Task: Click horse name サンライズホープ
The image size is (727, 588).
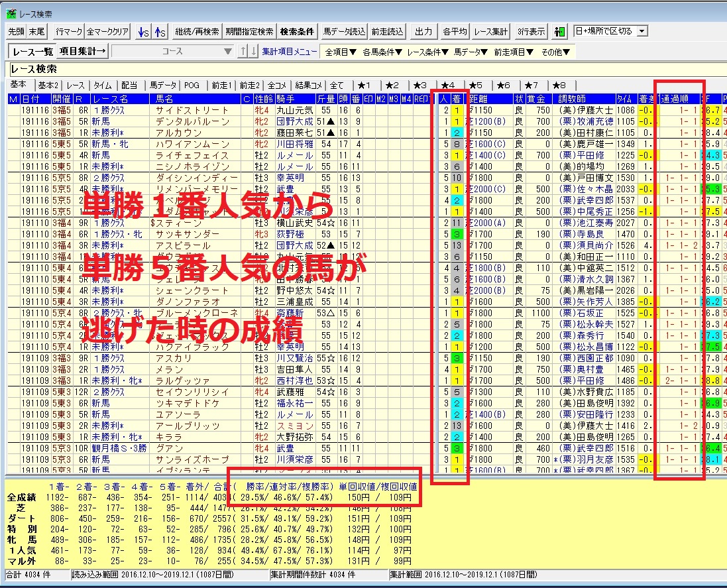Action: 192,459
